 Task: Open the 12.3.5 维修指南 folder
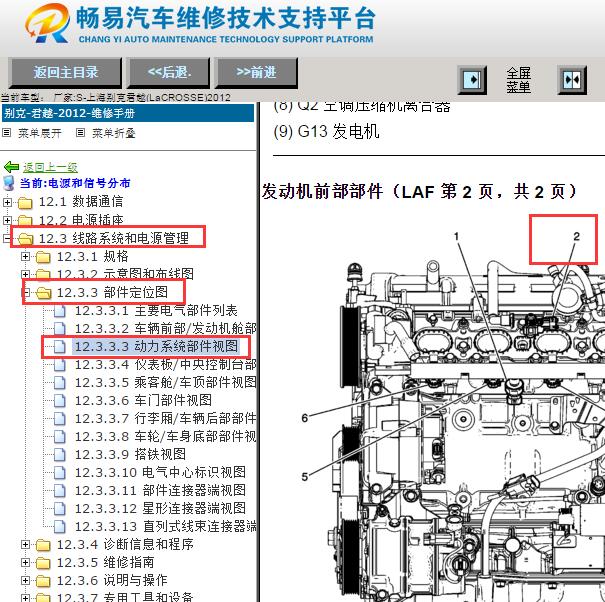[106, 562]
